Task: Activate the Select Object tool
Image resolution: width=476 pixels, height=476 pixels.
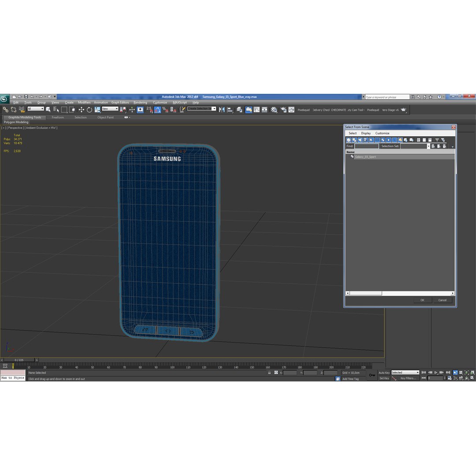Action: point(48,110)
